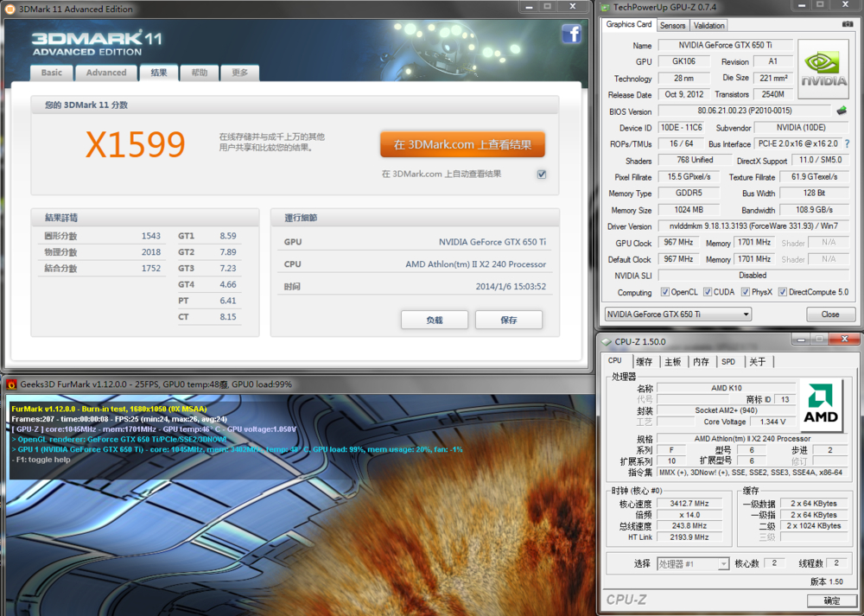The image size is (864, 616).
Task: Click the 时间 2014/1/6 15:03:52 row
Action: coord(415,287)
